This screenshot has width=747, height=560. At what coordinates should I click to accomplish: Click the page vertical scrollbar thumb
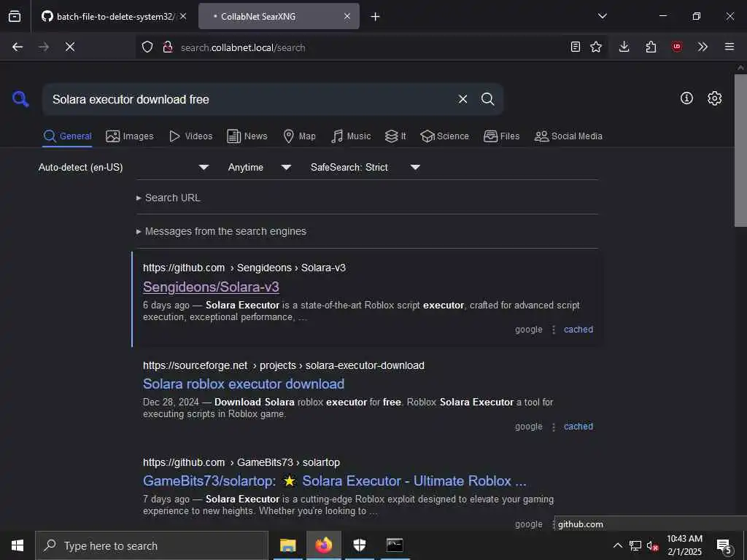click(x=740, y=150)
